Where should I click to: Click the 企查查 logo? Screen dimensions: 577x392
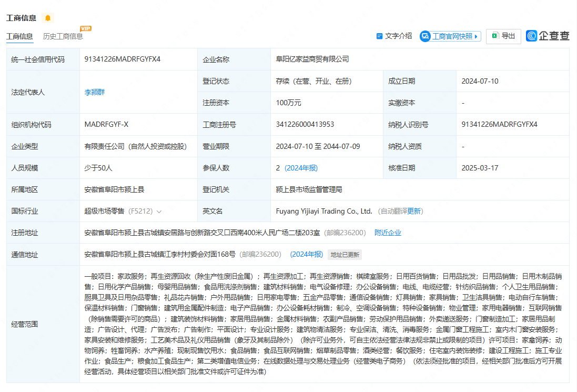click(548, 36)
